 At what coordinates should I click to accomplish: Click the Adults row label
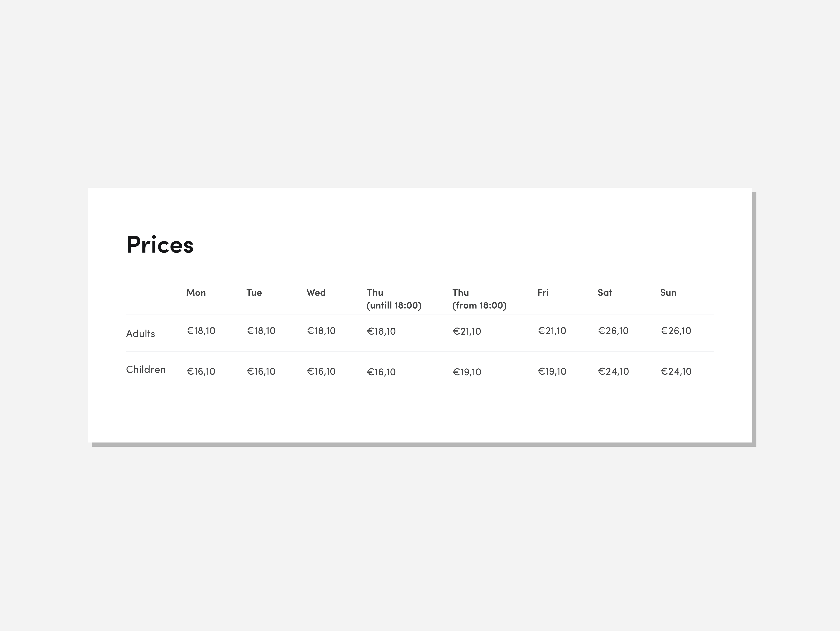tap(140, 334)
